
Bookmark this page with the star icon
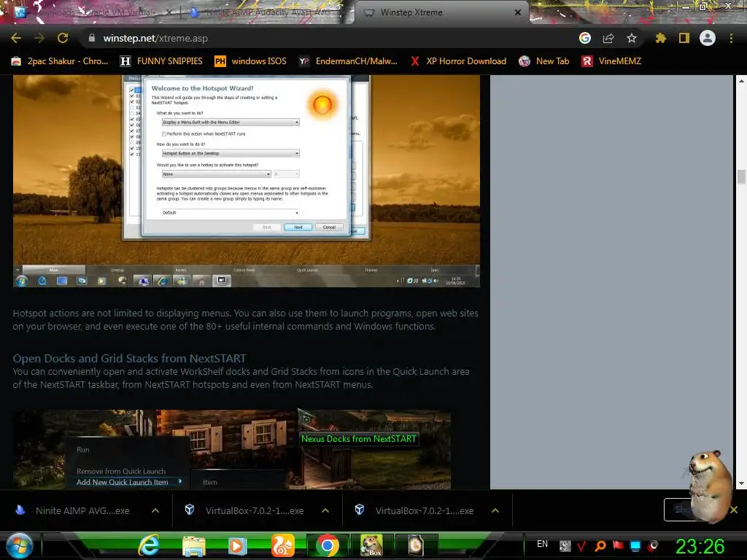[632, 38]
